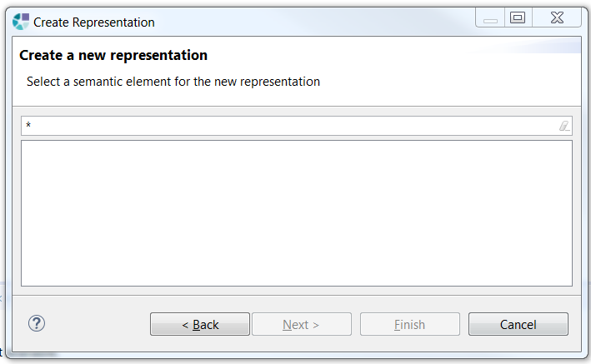The height and width of the screenshot is (364, 591).
Task: Click the "Select a semantic element" description text
Action: click(173, 82)
